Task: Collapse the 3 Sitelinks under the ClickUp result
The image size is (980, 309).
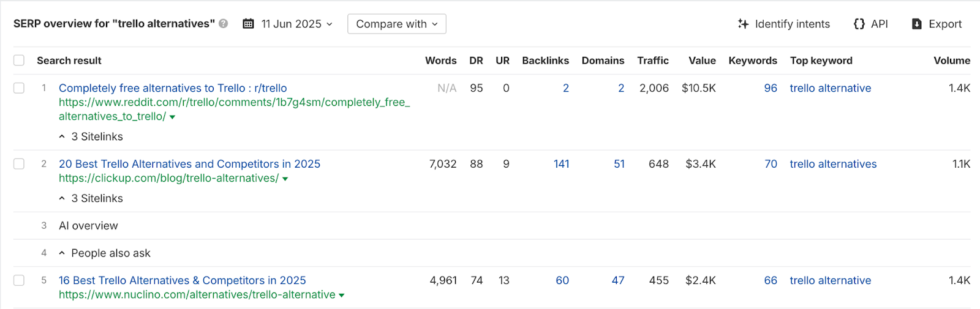Action: (91, 198)
